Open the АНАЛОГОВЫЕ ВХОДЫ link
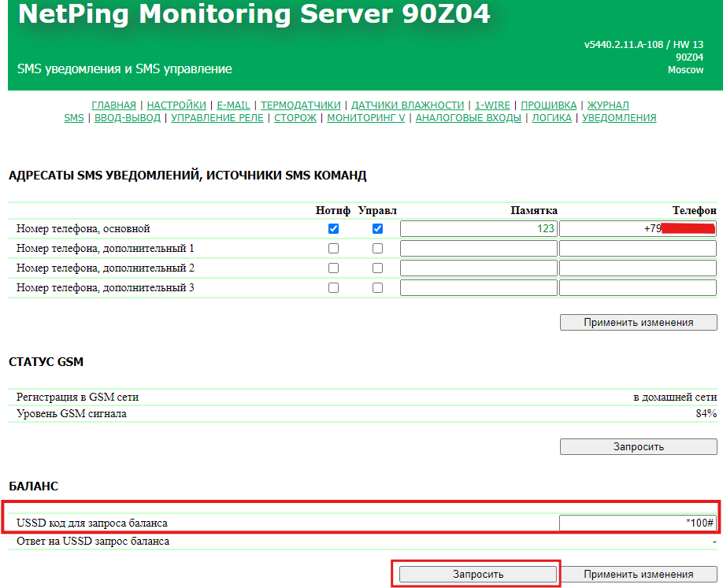The height and width of the screenshot is (588, 723). (x=468, y=118)
